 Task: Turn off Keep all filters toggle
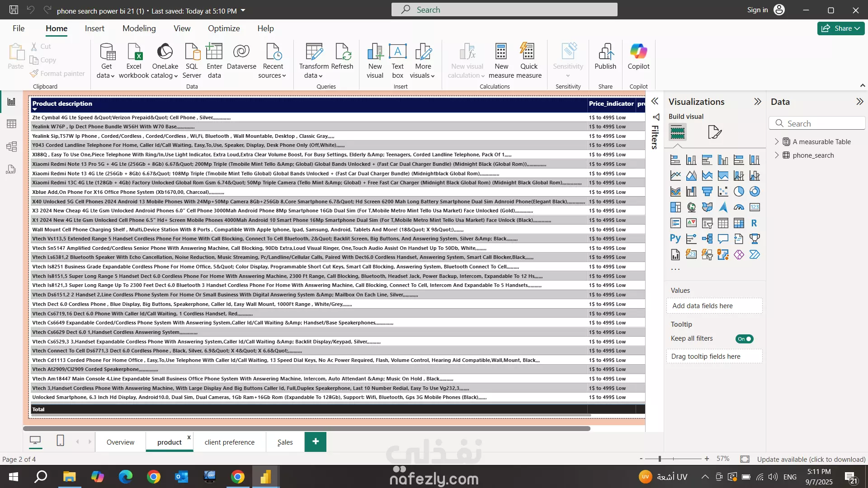[744, 339]
